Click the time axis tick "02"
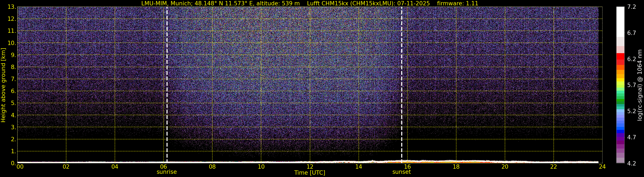Viewport: 644px width, 177px height. click(66, 167)
